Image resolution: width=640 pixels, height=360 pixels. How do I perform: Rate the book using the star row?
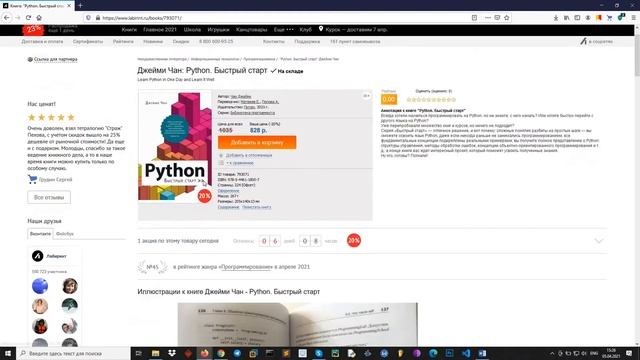431,99
